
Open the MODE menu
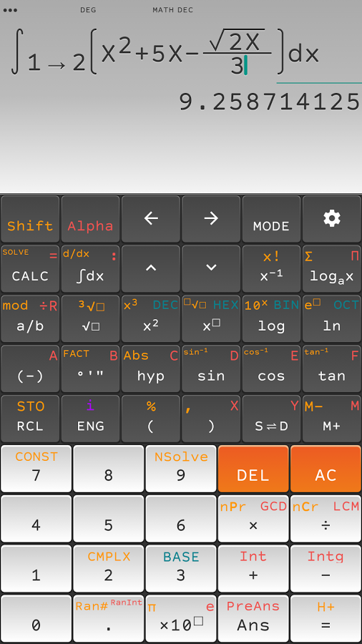click(271, 219)
